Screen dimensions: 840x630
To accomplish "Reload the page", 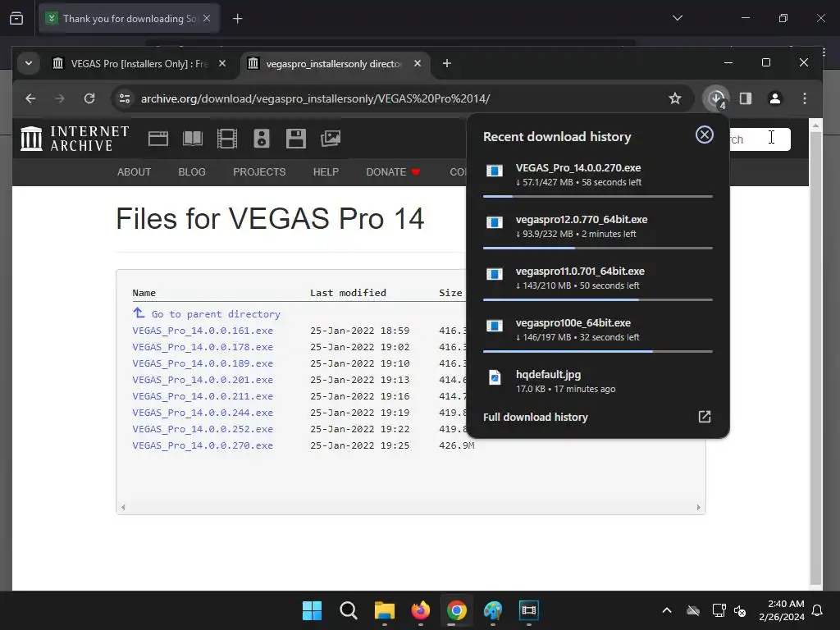I will 89,98.
